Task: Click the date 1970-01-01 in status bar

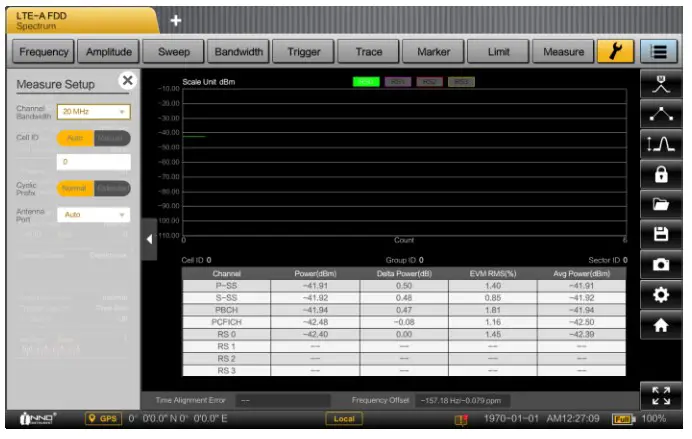Action: point(511,418)
